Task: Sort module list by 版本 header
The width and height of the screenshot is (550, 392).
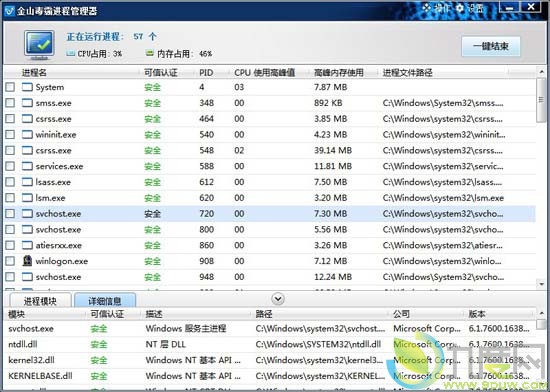Action: (x=477, y=314)
